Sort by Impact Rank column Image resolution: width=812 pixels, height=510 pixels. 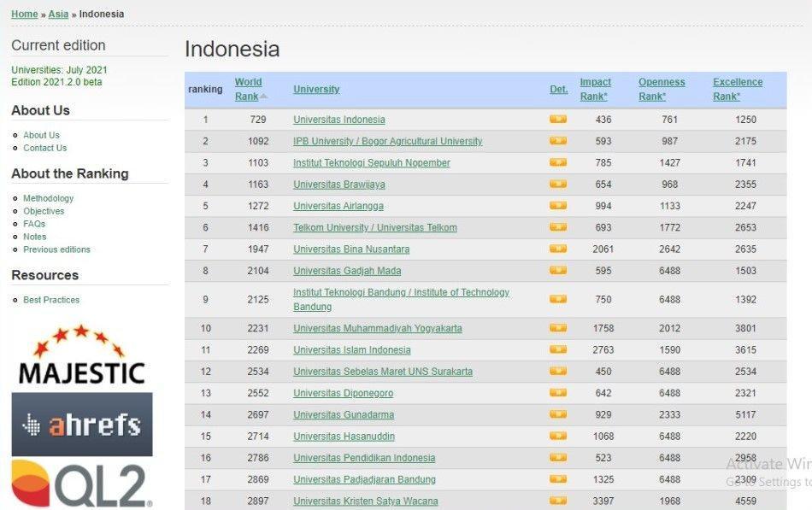[595, 89]
